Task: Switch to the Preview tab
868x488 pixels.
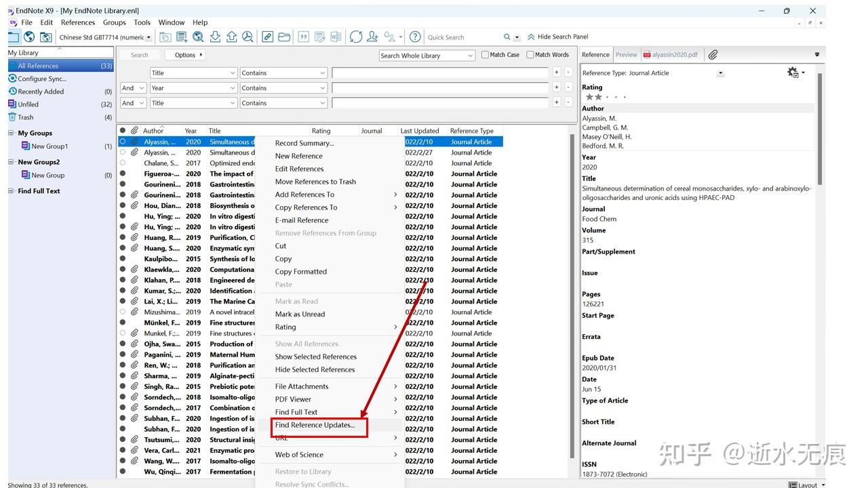Action: coord(626,55)
